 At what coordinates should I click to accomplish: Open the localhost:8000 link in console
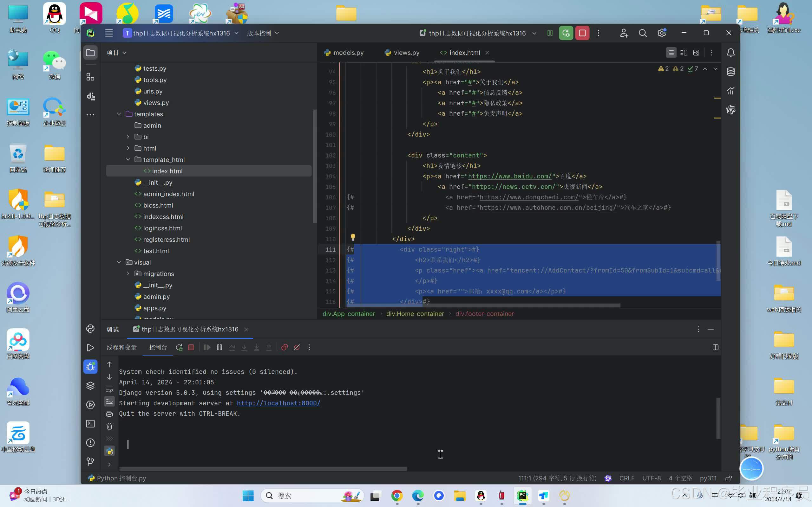click(278, 403)
